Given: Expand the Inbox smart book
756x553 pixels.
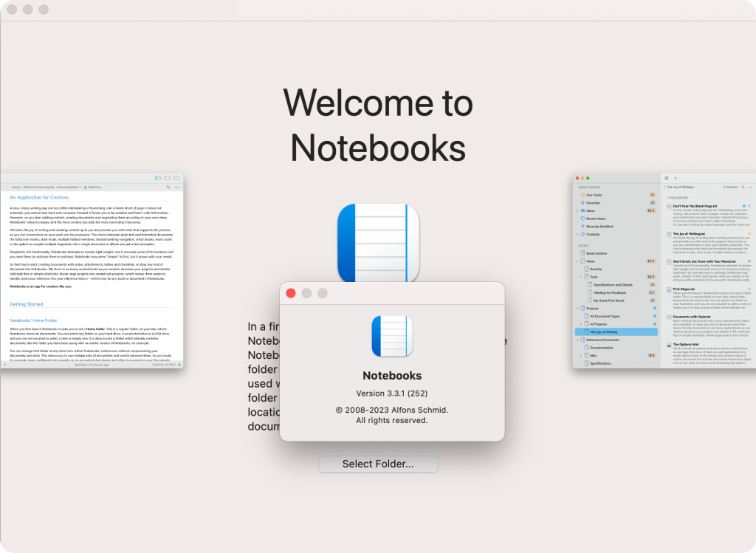Looking at the screenshot, I should 577,211.
